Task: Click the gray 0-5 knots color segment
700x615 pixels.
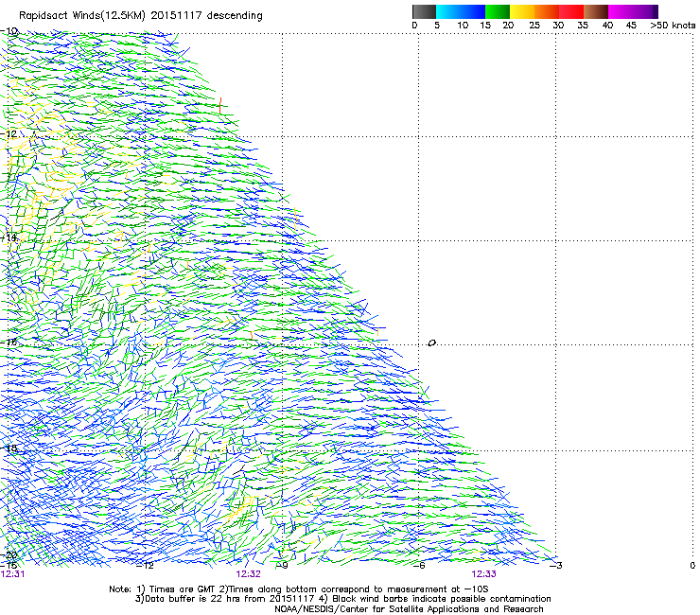Action: coord(424,11)
